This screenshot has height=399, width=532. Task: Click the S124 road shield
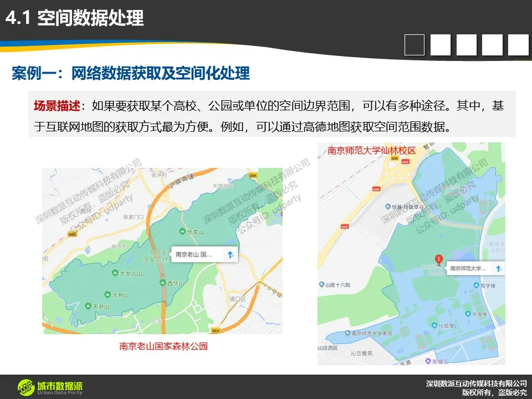tap(216, 330)
